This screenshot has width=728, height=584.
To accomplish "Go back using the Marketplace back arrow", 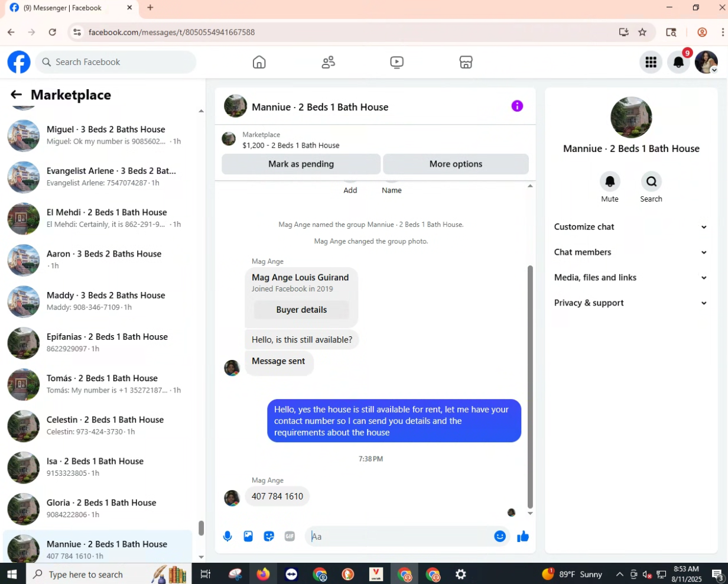I will point(16,95).
